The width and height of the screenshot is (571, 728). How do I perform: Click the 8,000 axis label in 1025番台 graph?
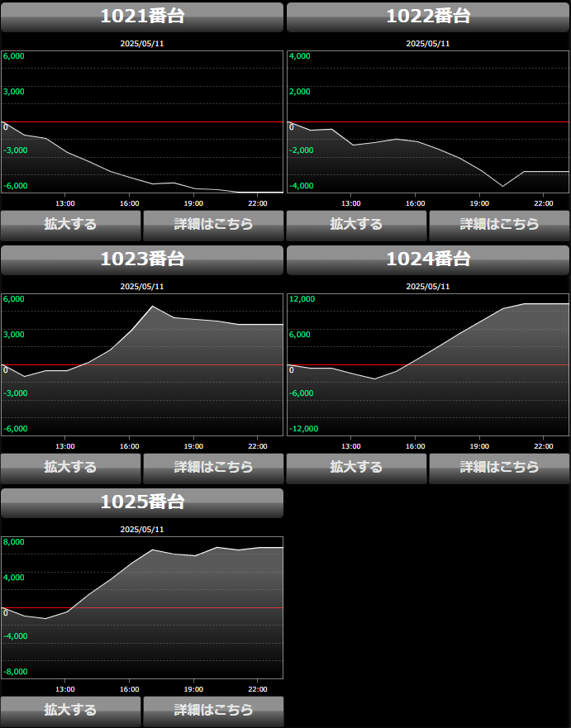pyautogui.click(x=14, y=542)
